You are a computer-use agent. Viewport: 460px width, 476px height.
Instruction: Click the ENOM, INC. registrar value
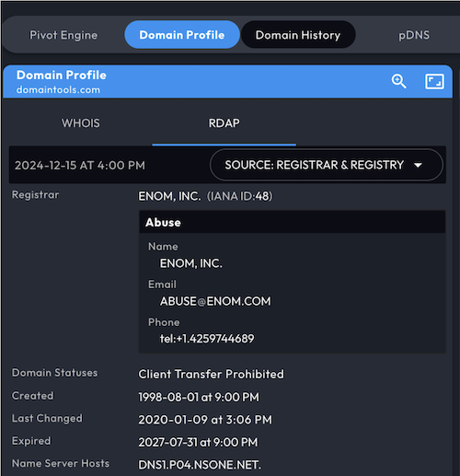pyautogui.click(x=170, y=196)
